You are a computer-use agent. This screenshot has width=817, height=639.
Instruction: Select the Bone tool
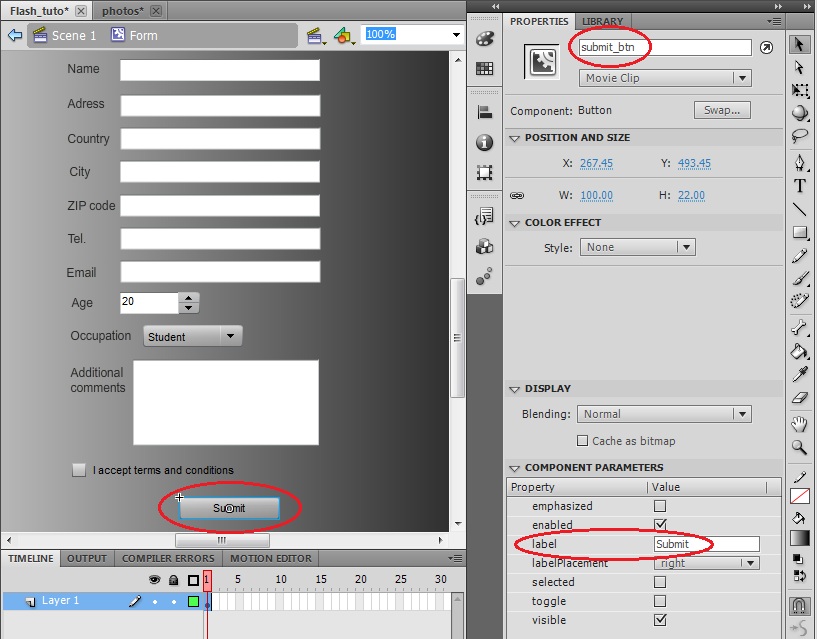[x=800, y=328]
